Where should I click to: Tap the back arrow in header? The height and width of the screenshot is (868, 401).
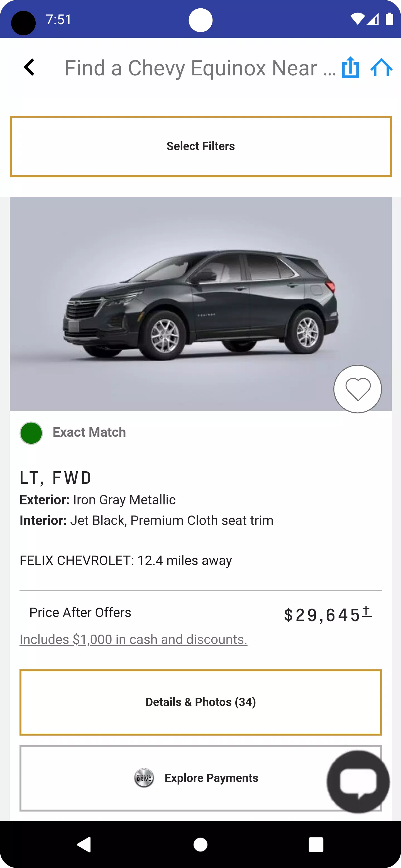coord(29,67)
